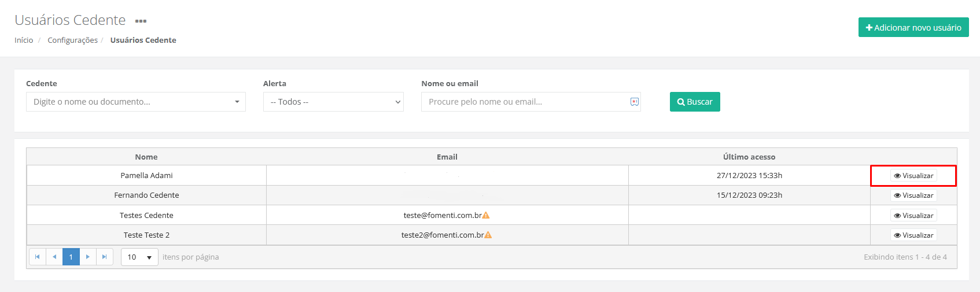The width and height of the screenshot is (980, 292).
Task: Open the items per page dropdown
Action: pyautogui.click(x=139, y=257)
